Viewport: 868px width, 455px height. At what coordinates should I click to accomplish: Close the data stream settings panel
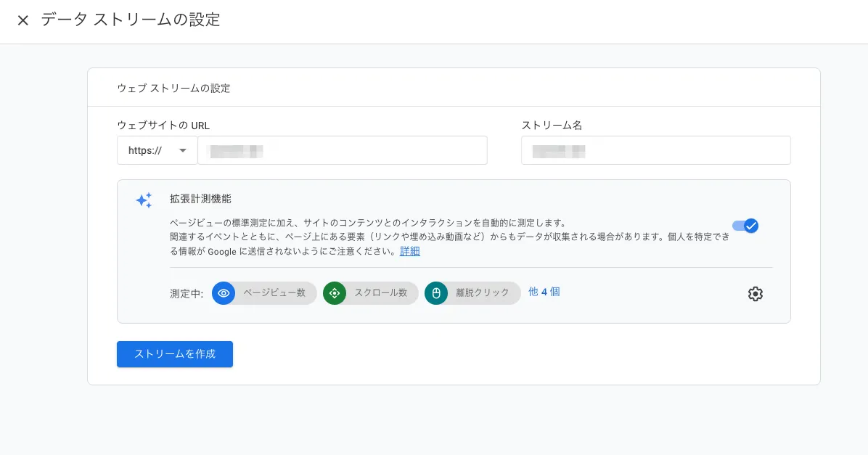coord(23,20)
